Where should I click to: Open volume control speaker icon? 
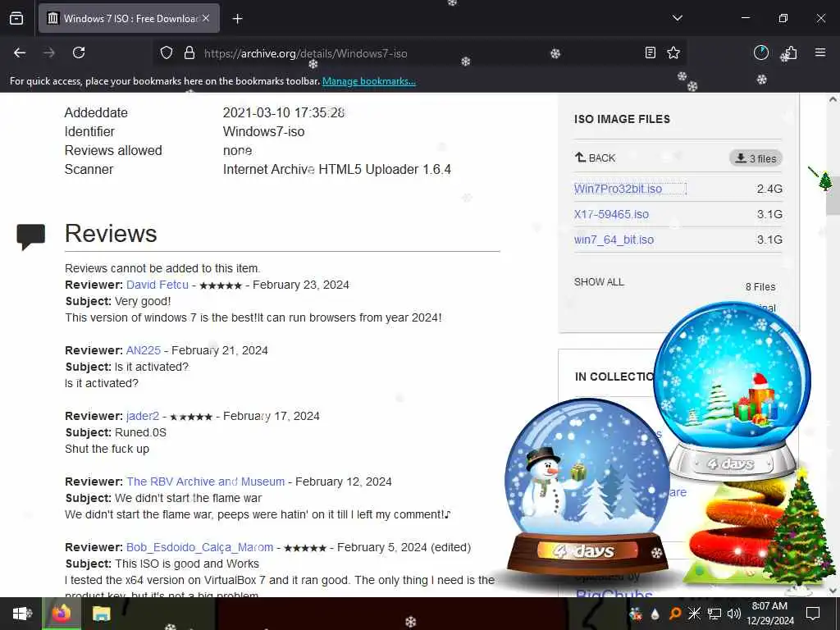point(733,614)
